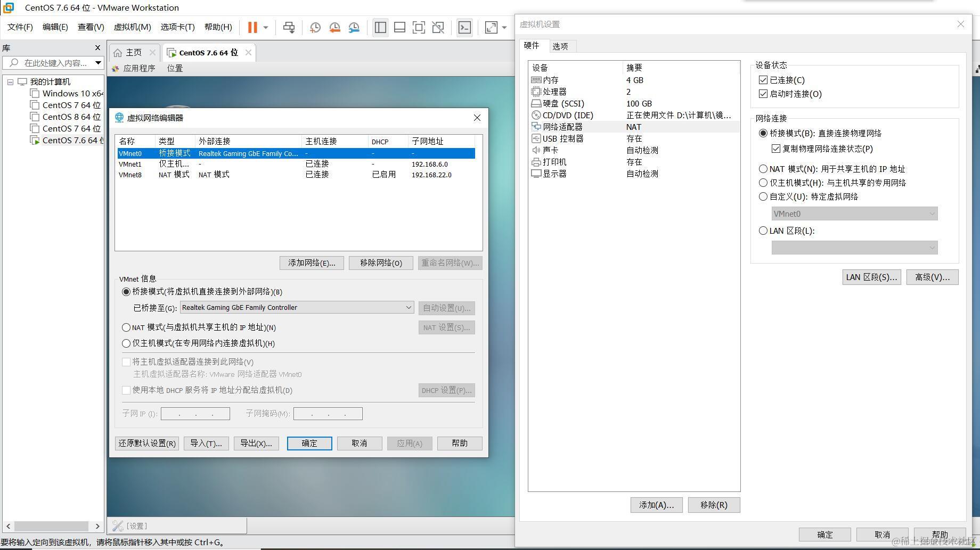Select NAT 模式 radio in network editor

[x=126, y=327]
